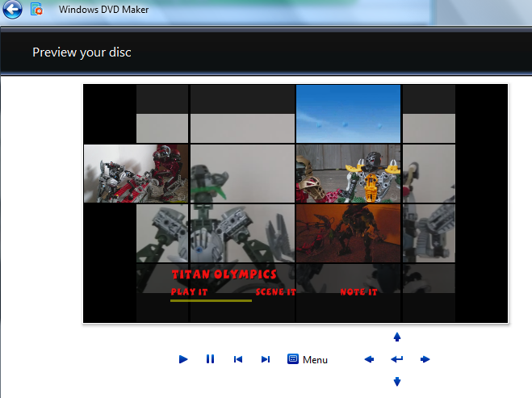Click the Preview your disc heading

pyautogui.click(x=82, y=52)
